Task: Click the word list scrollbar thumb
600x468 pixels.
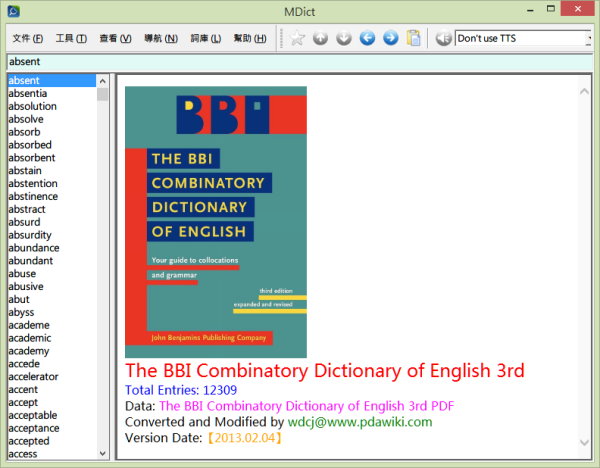Action: pyautogui.click(x=103, y=94)
